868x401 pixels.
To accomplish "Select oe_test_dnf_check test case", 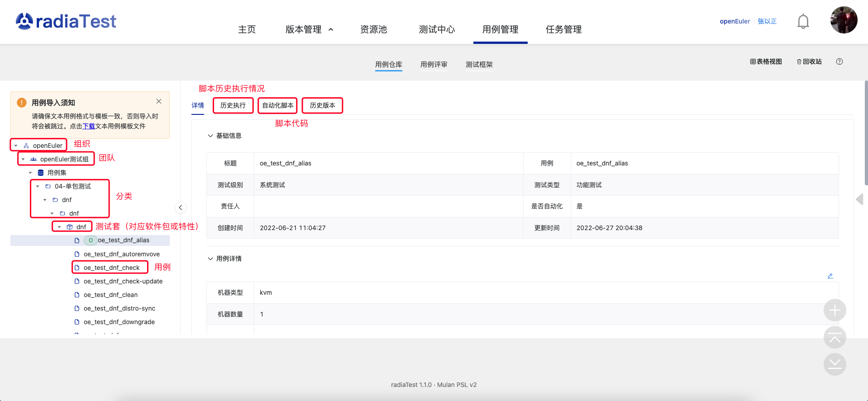I will [x=111, y=268].
